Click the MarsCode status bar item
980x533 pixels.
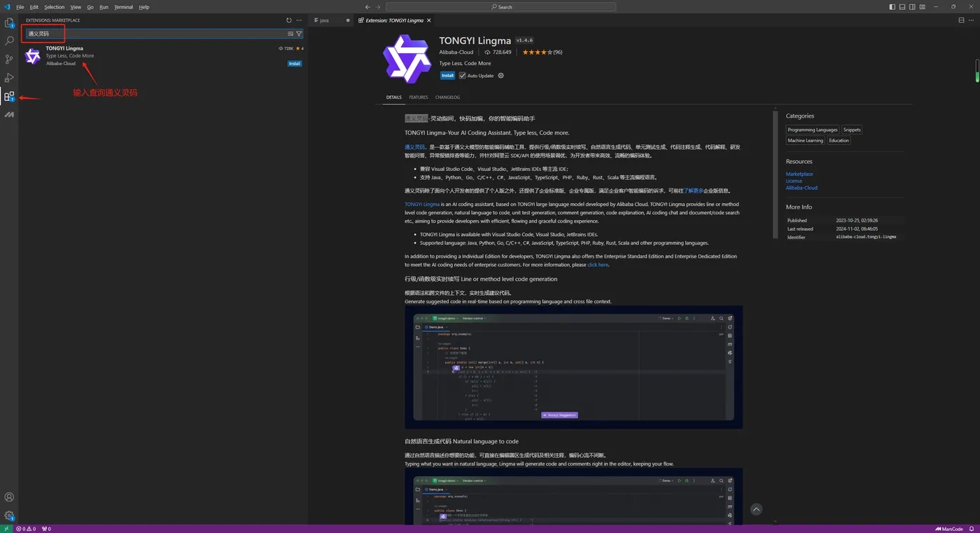[x=948, y=529]
